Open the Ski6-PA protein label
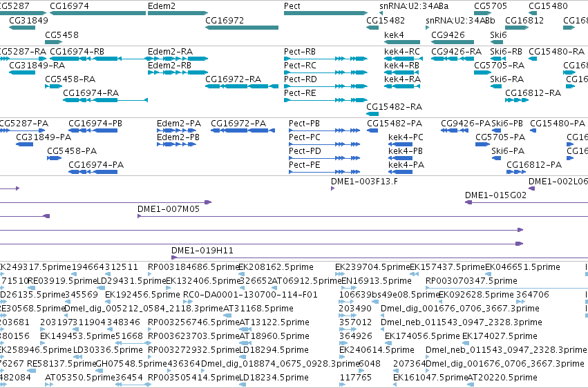The width and height of the screenshot is (588, 388). coord(508,151)
